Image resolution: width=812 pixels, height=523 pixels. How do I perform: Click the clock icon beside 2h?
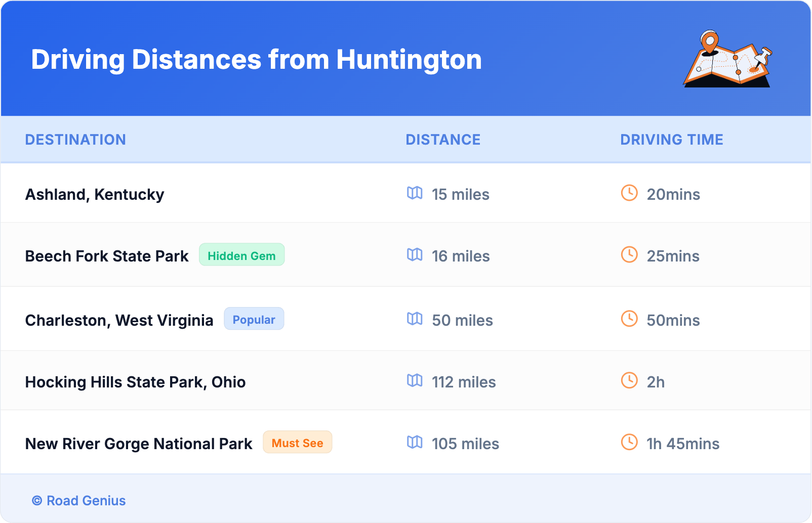coord(629,381)
